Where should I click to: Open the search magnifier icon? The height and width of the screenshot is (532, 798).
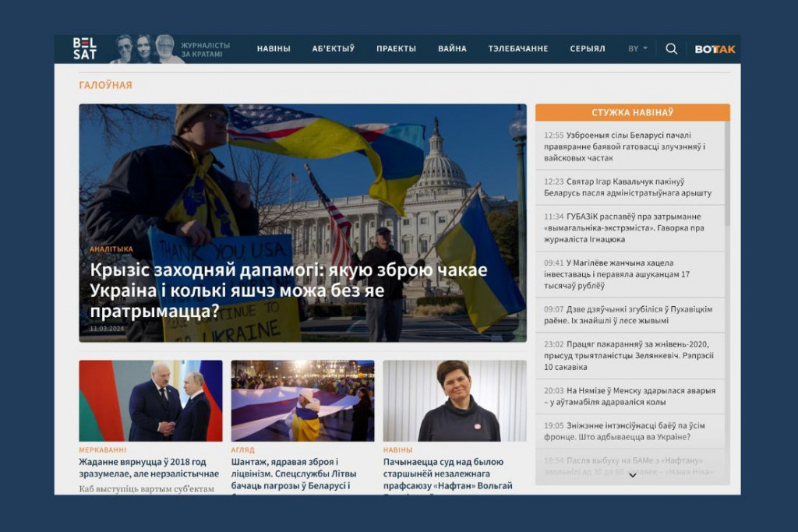coord(671,48)
